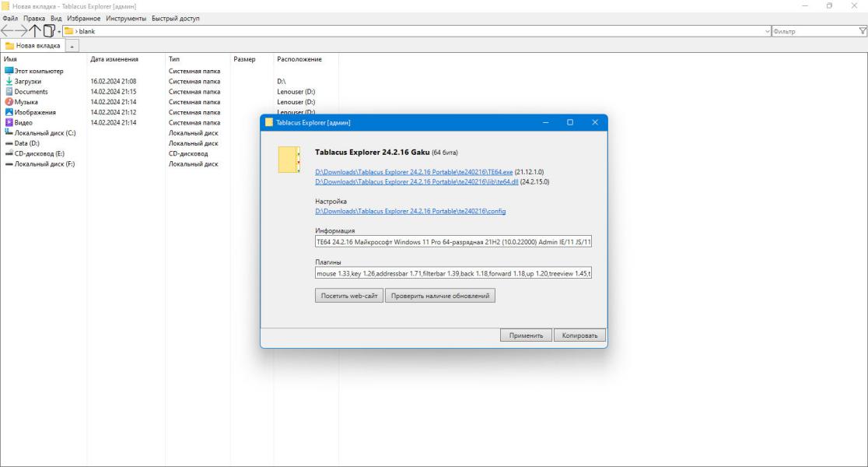The width and height of the screenshot is (868, 467).
Task: Open the Файл menu
Action: point(11,18)
